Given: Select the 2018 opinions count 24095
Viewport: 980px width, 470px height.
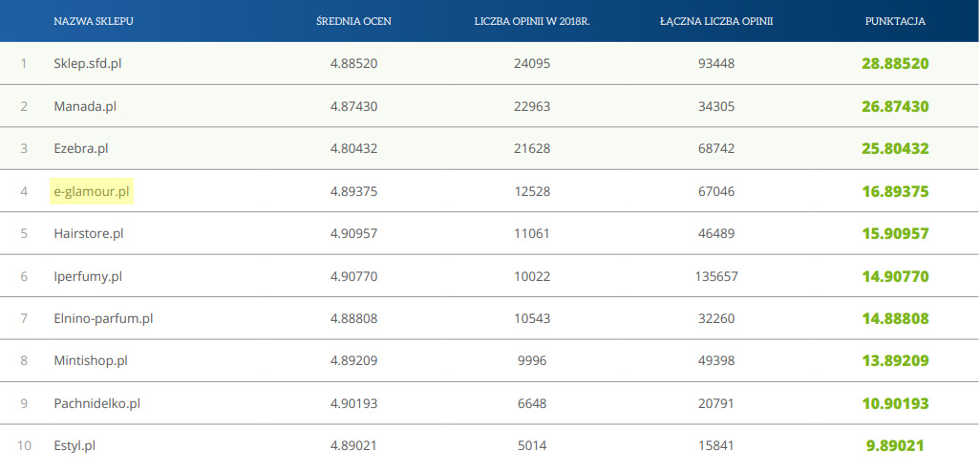Looking at the screenshot, I should pyautogui.click(x=532, y=64).
